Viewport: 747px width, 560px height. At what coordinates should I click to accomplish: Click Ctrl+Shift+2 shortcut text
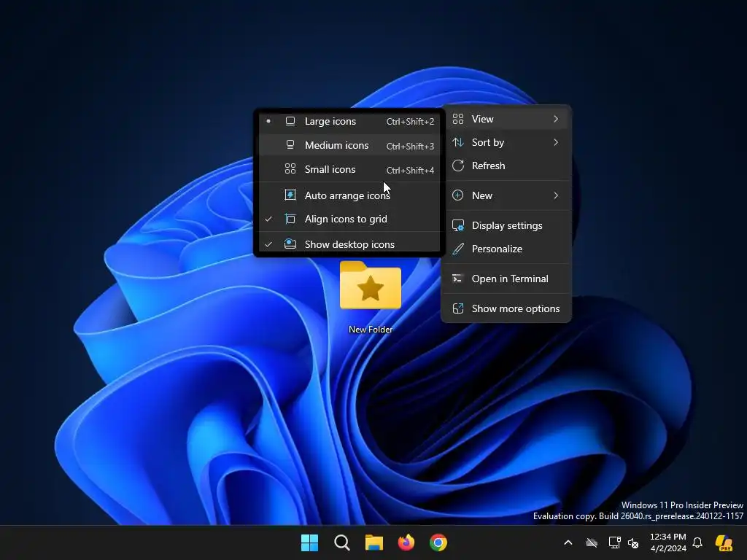[x=410, y=122]
